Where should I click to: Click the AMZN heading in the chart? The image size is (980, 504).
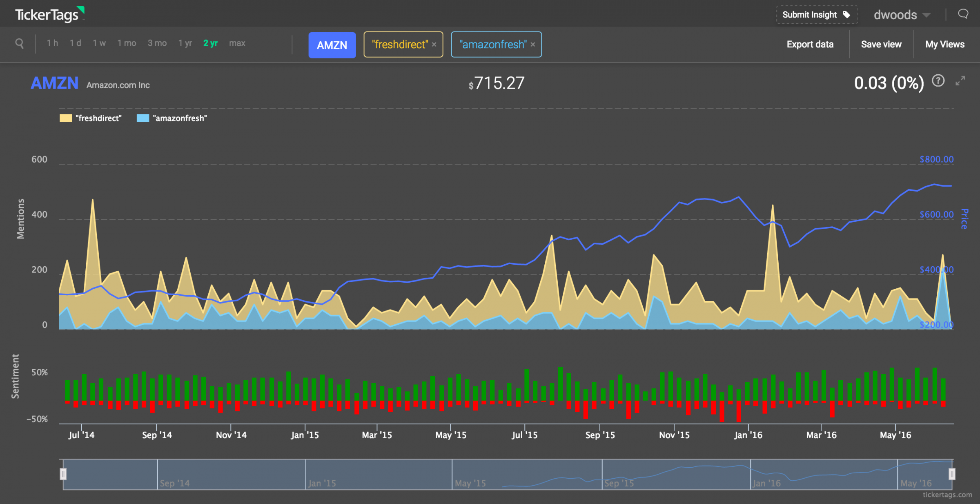pyautogui.click(x=55, y=83)
